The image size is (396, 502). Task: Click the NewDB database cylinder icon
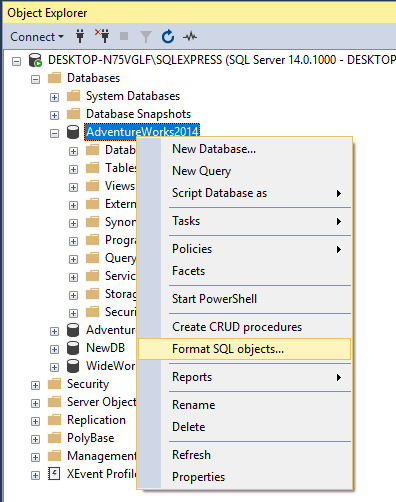73,348
